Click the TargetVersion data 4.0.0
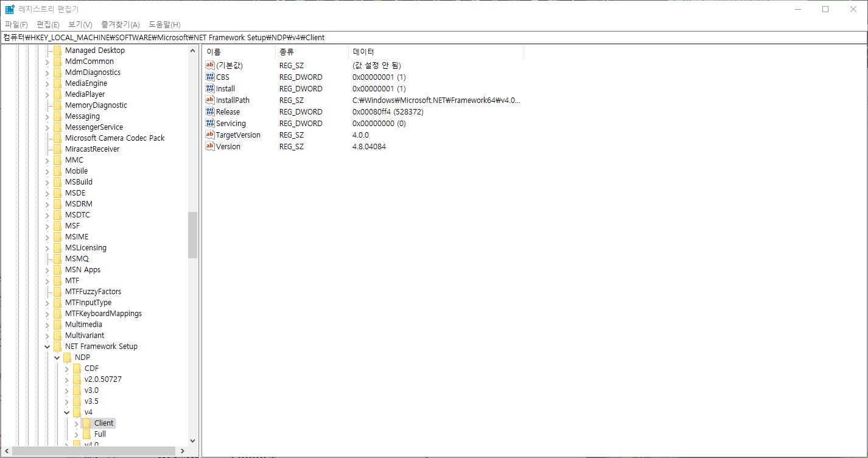868x458 pixels. (x=360, y=135)
